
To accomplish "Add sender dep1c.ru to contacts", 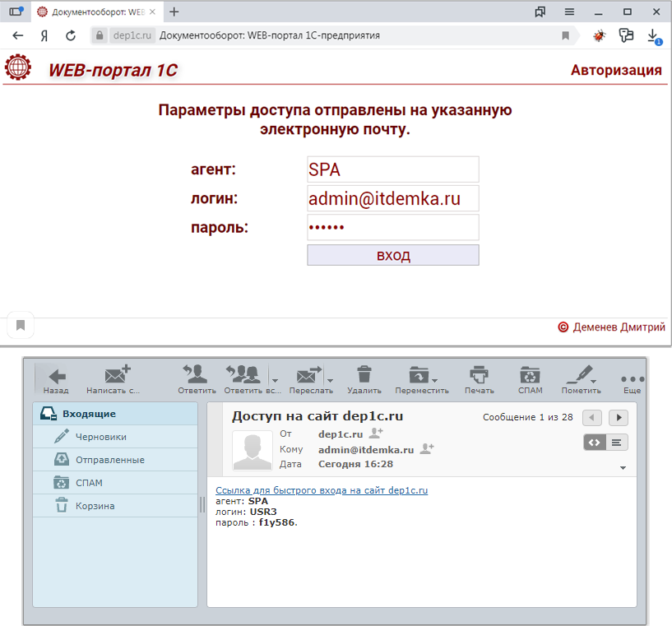I will click(376, 434).
